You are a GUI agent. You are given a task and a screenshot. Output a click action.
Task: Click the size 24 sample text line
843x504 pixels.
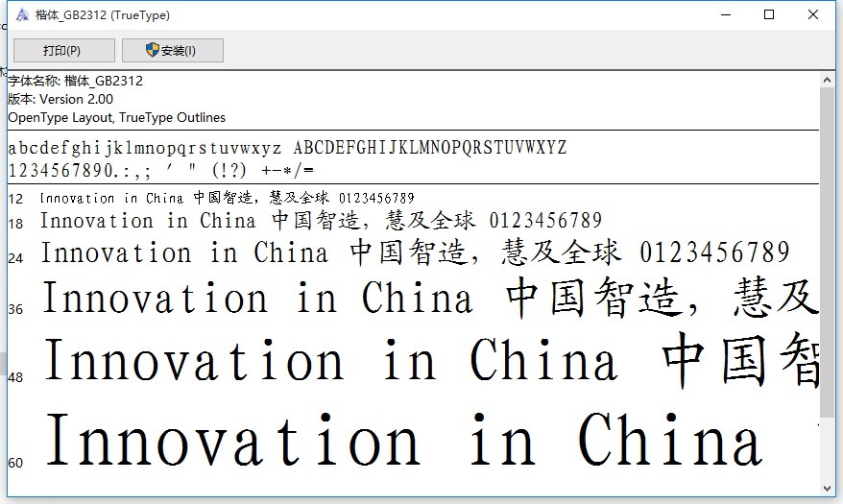(416, 252)
